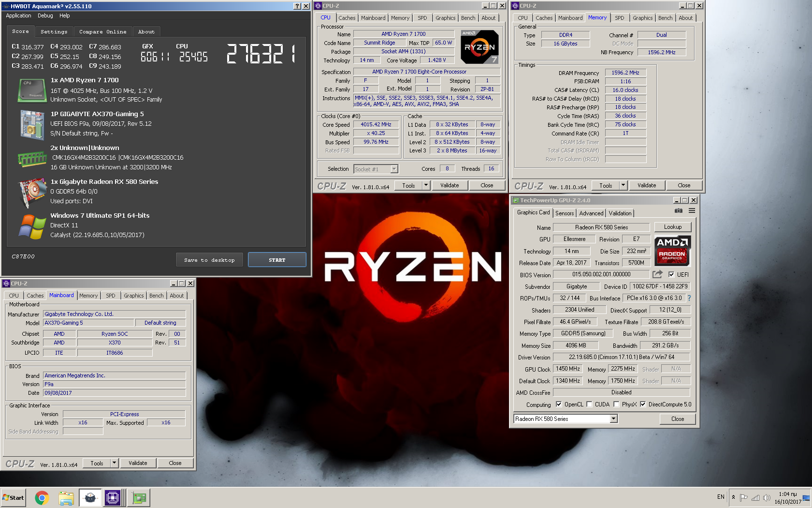The image size is (812, 508).
Task: Click the network tray icon
Action: (755, 497)
